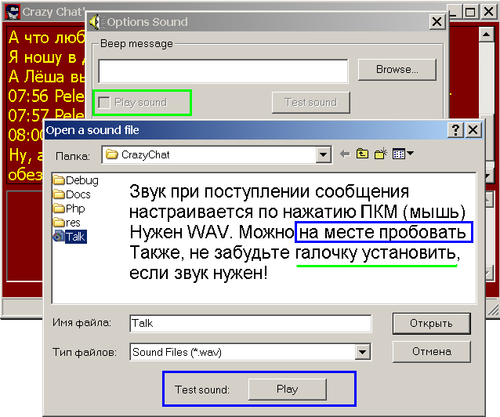Screen dimensions: 500x417
Task: Create a new folder in the dialog
Action: [380, 154]
